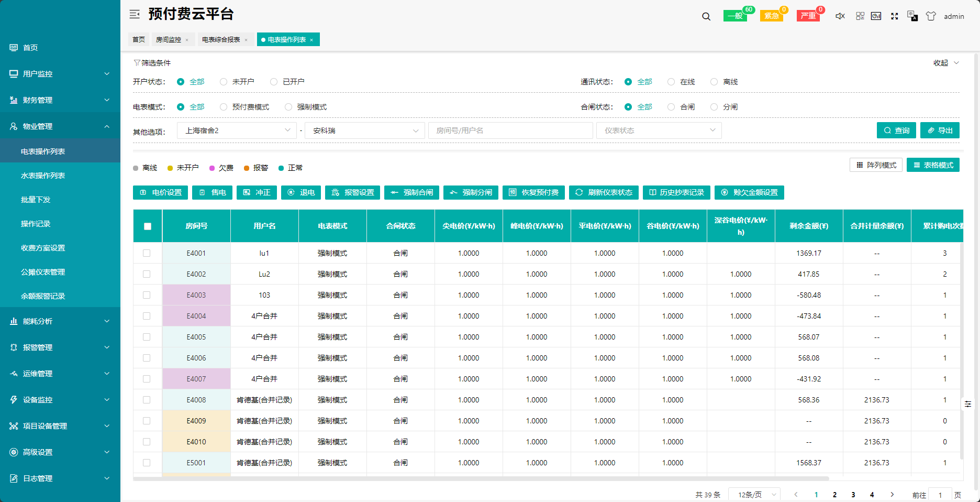Collapse sidebar with the hamburger icon

(x=135, y=14)
